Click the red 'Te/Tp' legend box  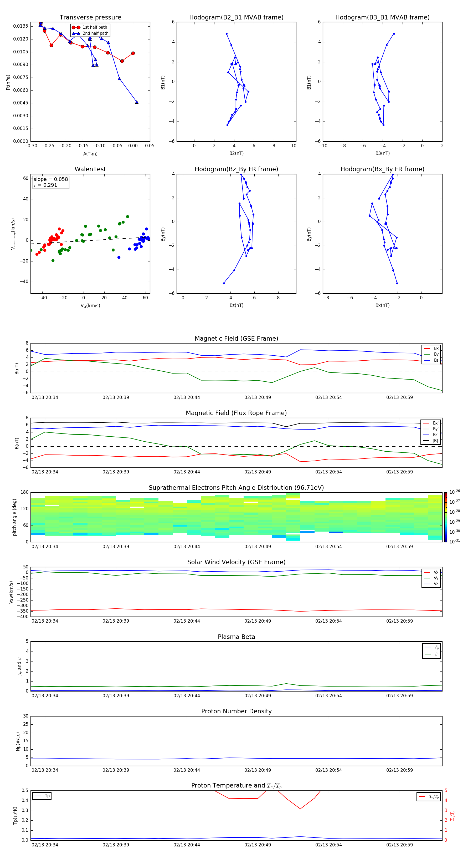pyautogui.click(x=429, y=796)
